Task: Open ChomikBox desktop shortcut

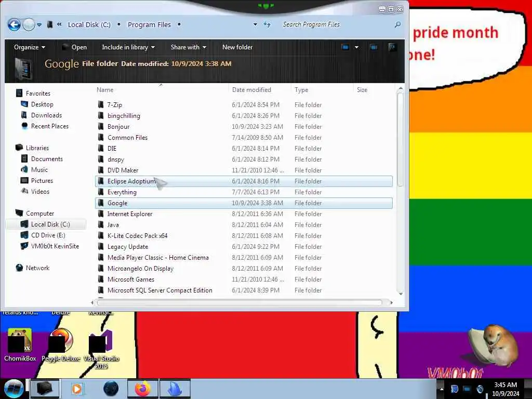Action: pos(20,345)
